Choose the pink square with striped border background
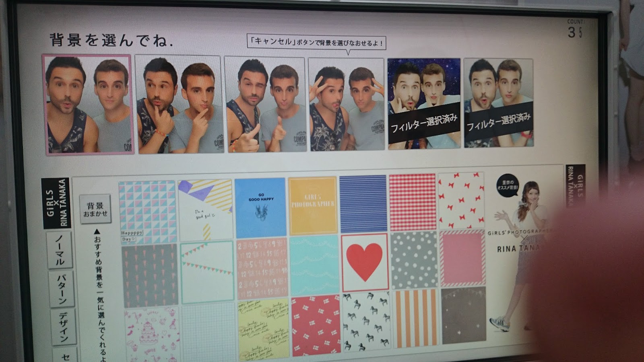644x362 pixels. pyautogui.click(x=462, y=258)
